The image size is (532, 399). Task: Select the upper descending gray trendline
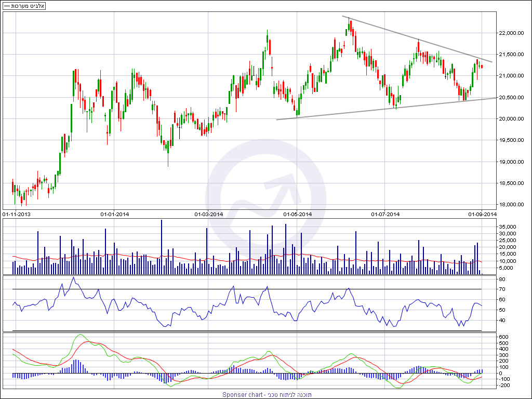[416, 39]
